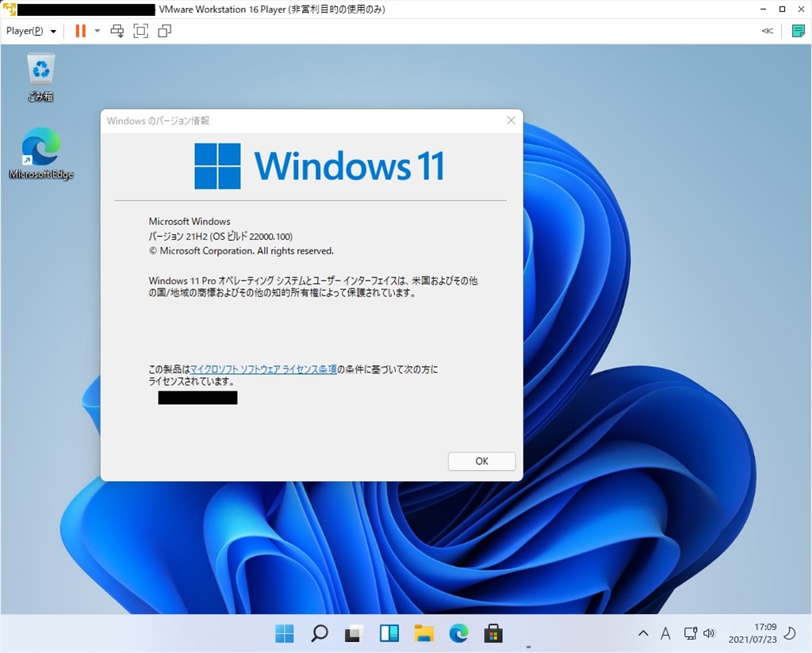Open the volume control in the tray
Image resolution: width=812 pixels, height=653 pixels.
tap(710, 633)
